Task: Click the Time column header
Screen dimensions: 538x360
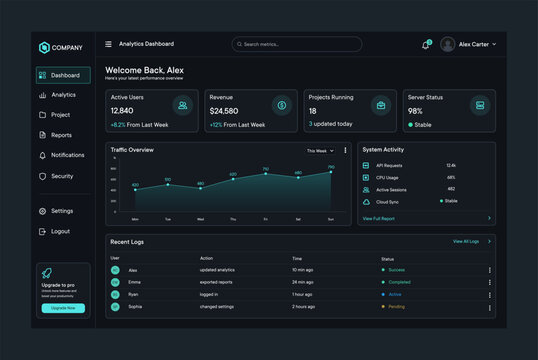Action: click(297, 259)
